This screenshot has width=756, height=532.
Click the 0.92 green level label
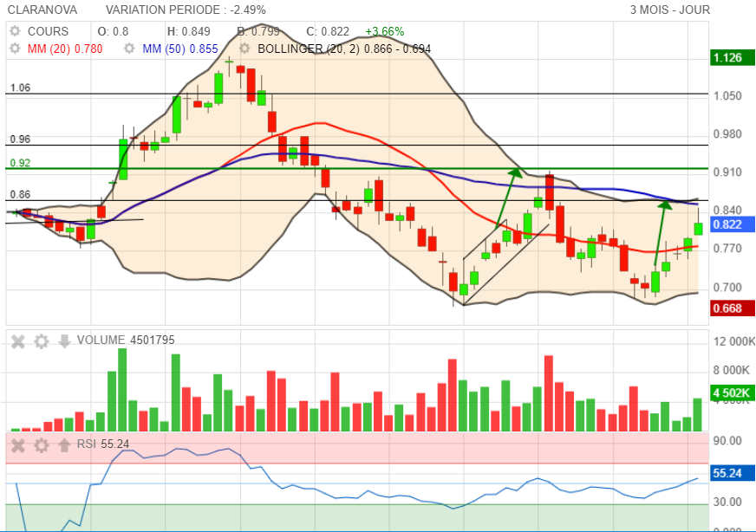click(20, 163)
